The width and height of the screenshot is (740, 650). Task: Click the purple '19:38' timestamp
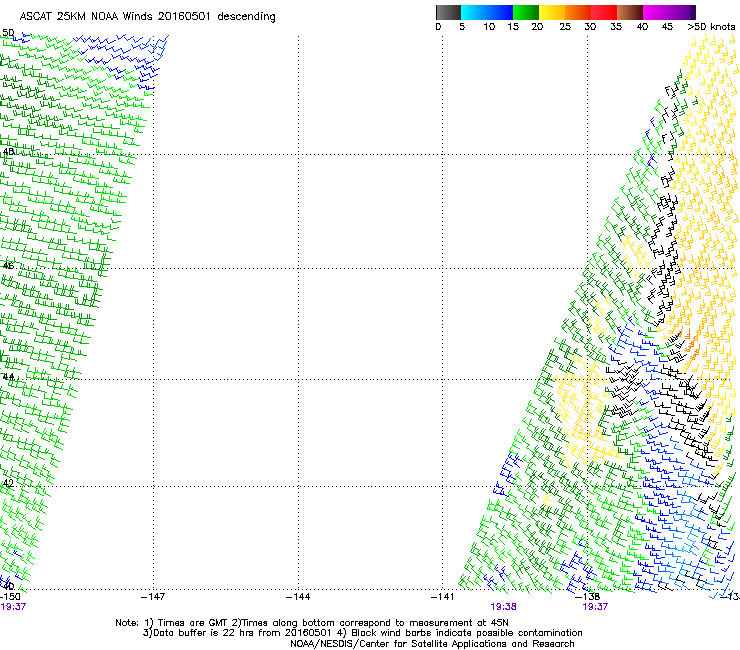pyautogui.click(x=503, y=607)
